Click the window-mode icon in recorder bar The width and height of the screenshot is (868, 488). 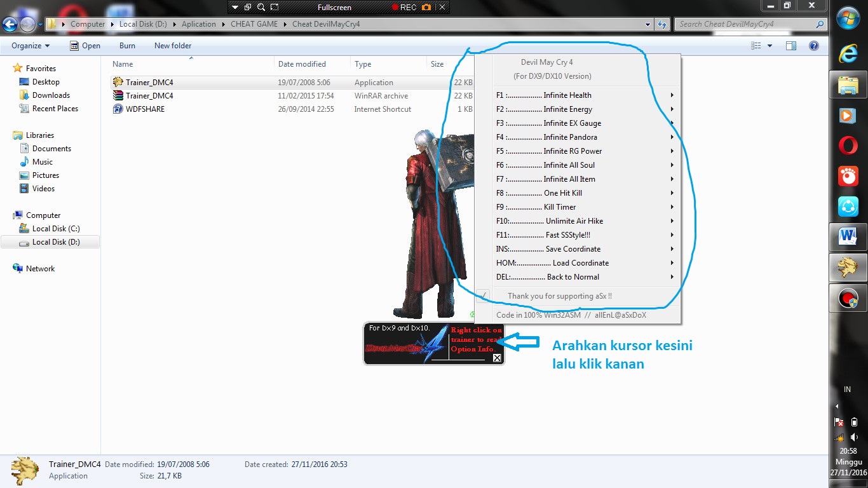coord(248,7)
